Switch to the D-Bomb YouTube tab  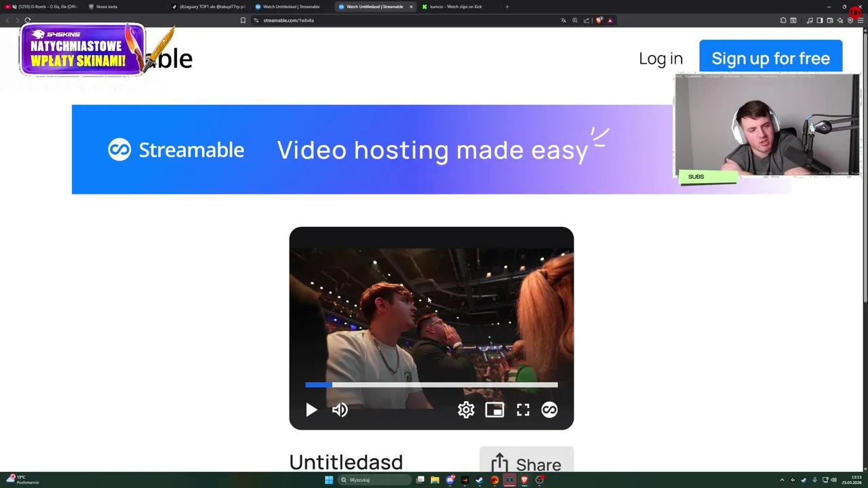click(42, 7)
